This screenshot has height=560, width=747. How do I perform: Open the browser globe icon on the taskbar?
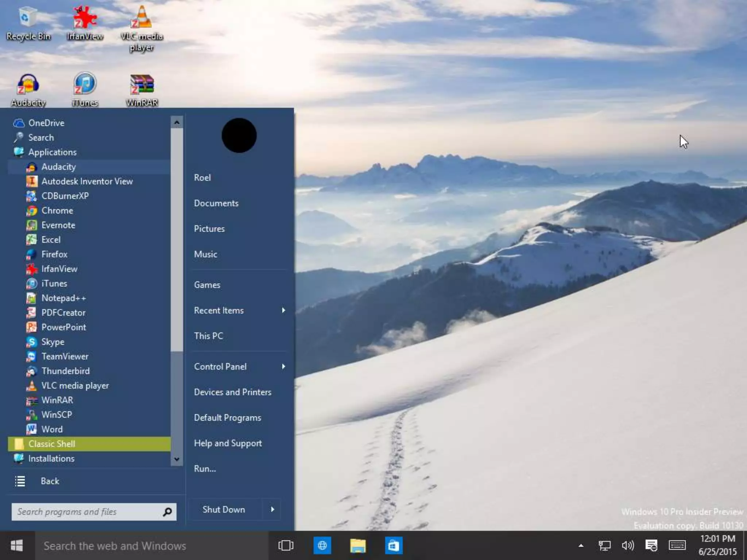coord(322,546)
